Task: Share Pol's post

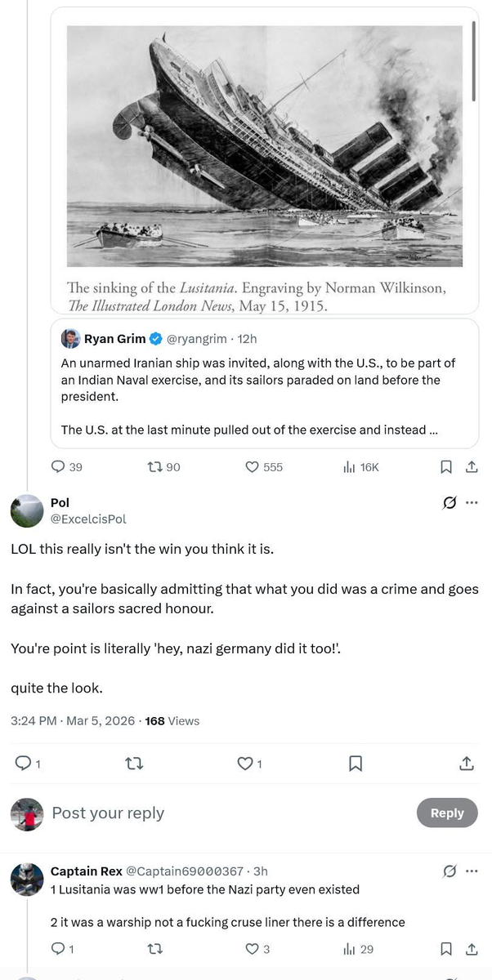Action: tap(466, 764)
